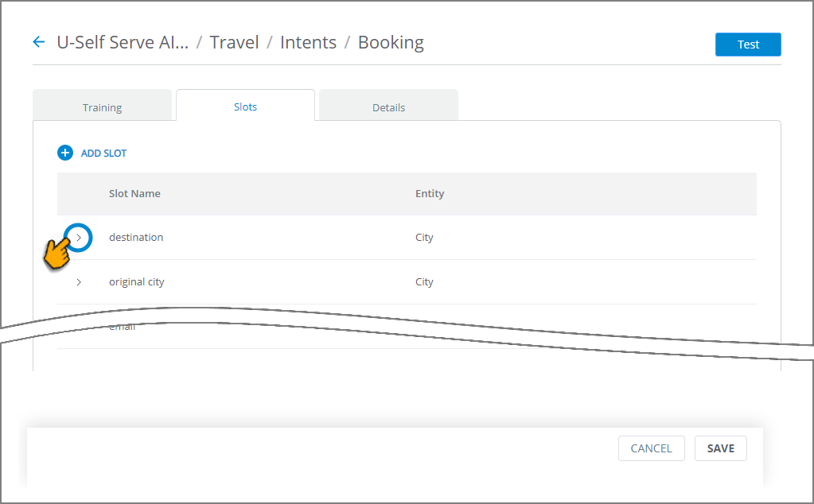814x504 pixels.
Task: Expand the original city slot row
Action: pyautogui.click(x=79, y=282)
